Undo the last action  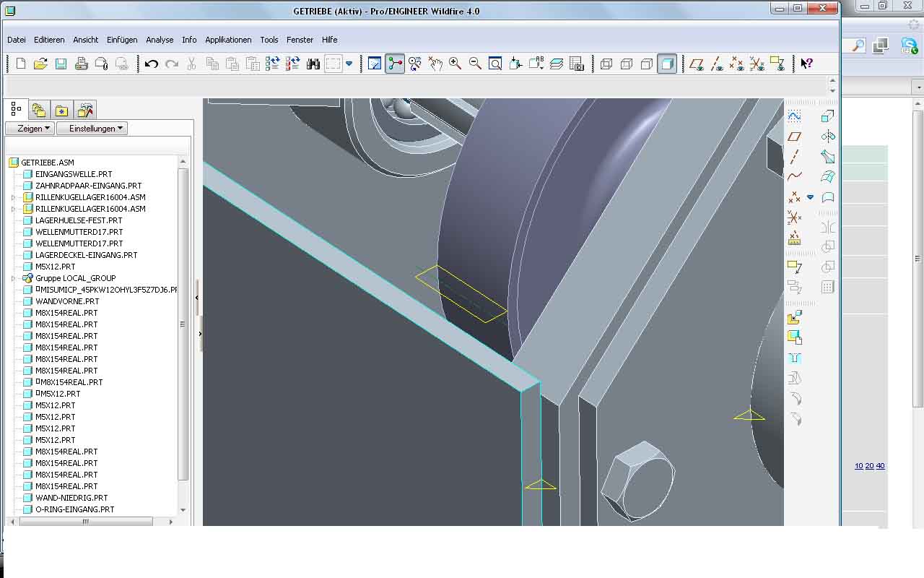pos(151,64)
